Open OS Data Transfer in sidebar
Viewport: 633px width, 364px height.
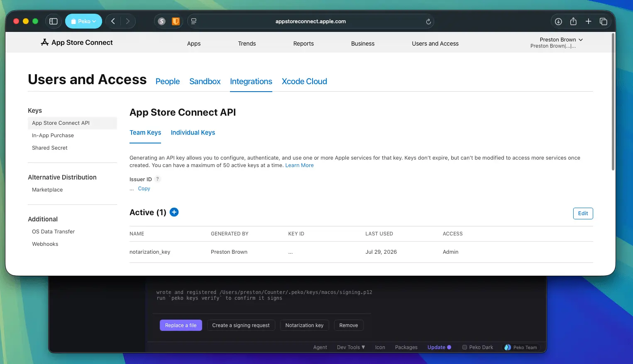point(53,232)
